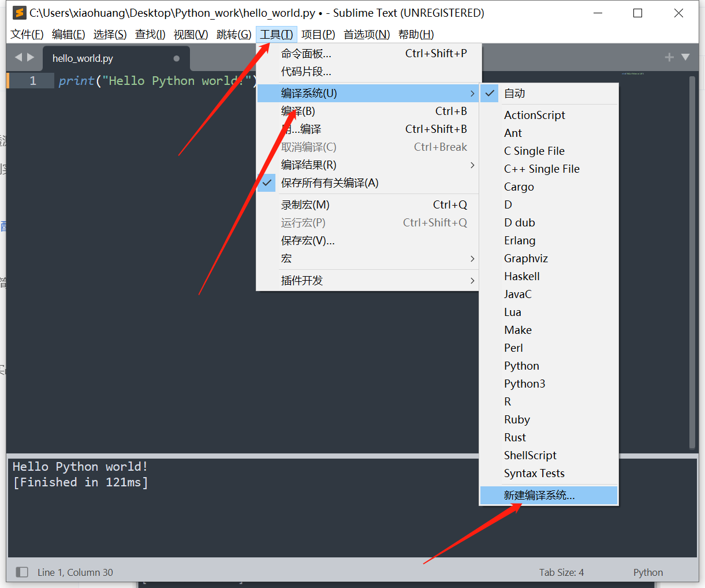Viewport: 705px width, 588px height.
Task: Select C Single File build system
Action: click(549, 151)
